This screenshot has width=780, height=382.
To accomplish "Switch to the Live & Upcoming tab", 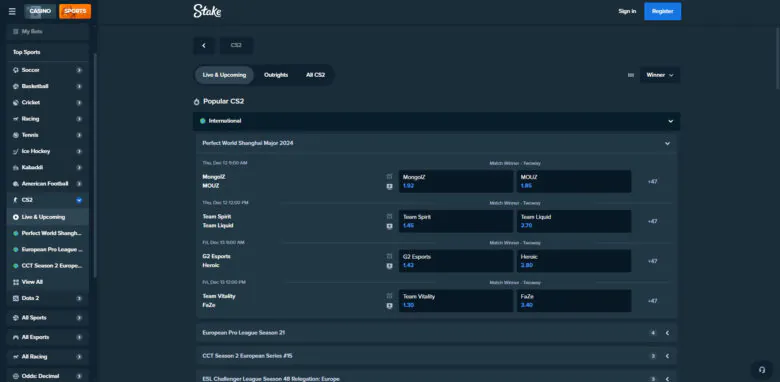I will coord(224,75).
